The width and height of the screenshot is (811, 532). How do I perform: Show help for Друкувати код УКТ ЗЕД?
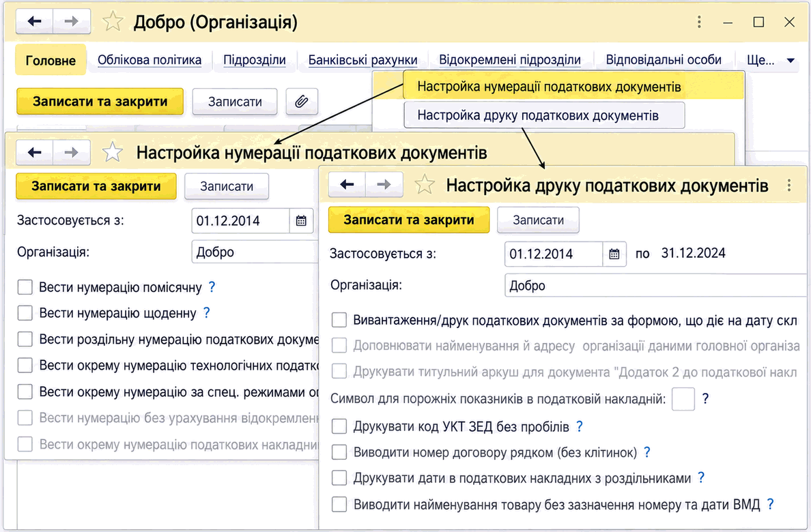tap(580, 426)
